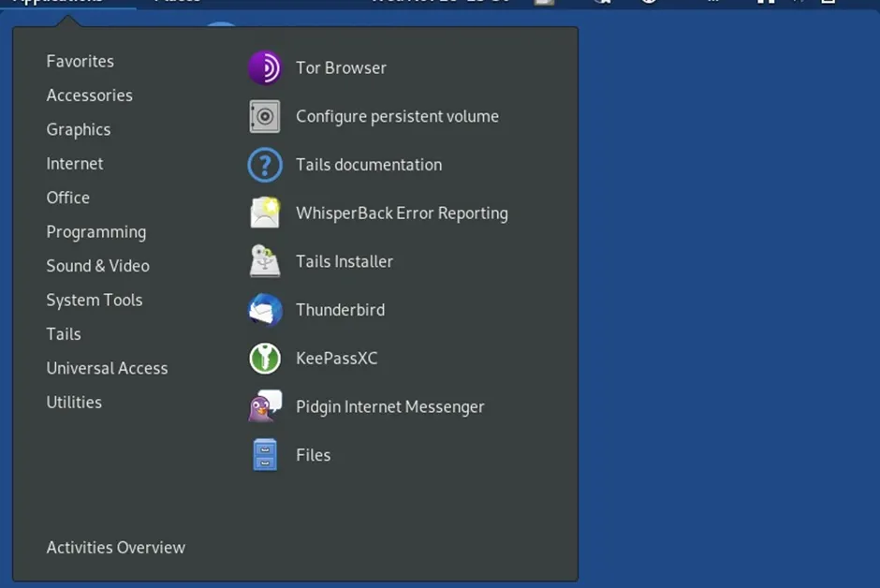
Task: Open the Programming category
Action: 96,232
